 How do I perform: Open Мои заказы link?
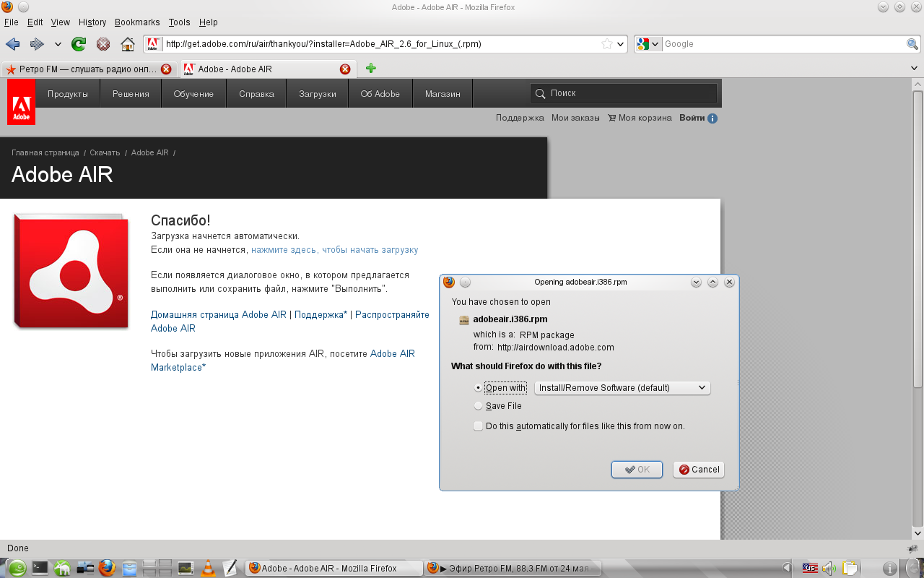pos(575,118)
